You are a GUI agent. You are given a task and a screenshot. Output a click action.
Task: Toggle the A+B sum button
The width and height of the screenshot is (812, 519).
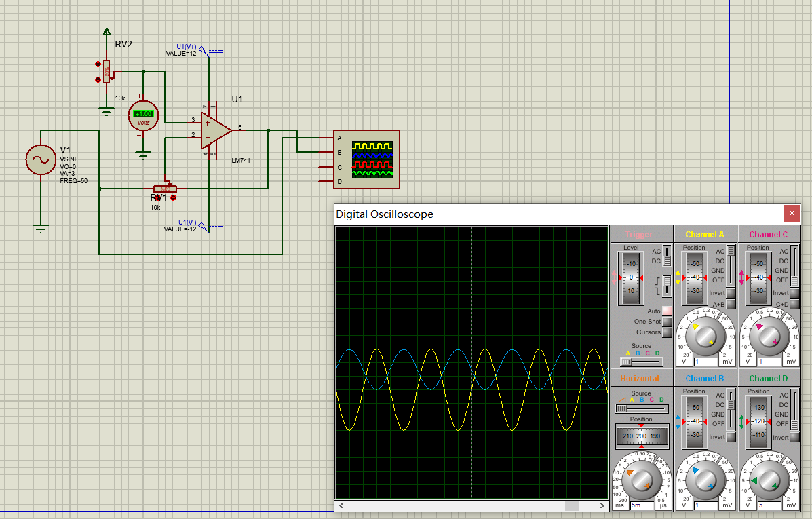pos(731,305)
